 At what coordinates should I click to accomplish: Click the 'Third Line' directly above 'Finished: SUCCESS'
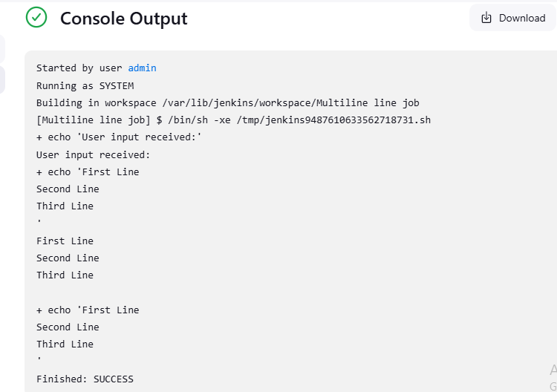(65, 344)
